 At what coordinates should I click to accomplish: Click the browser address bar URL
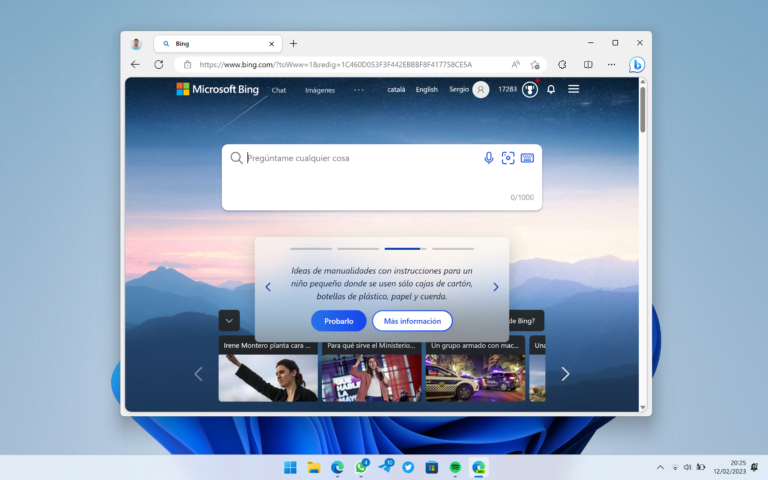[x=336, y=65]
